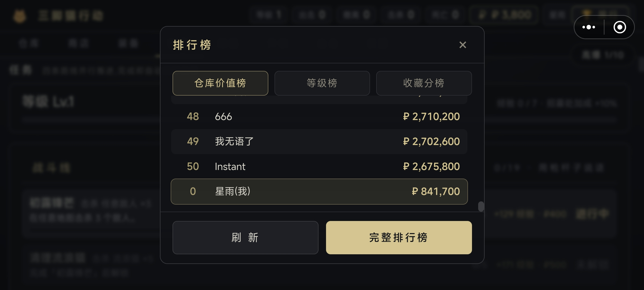Click my ₽ 841,700 warehouse value

point(436,191)
